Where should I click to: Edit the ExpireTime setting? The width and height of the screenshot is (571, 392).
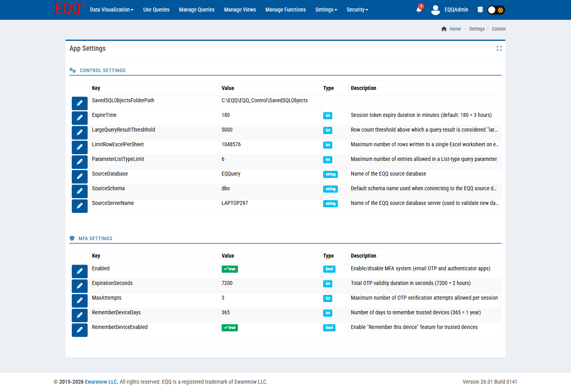coord(80,118)
